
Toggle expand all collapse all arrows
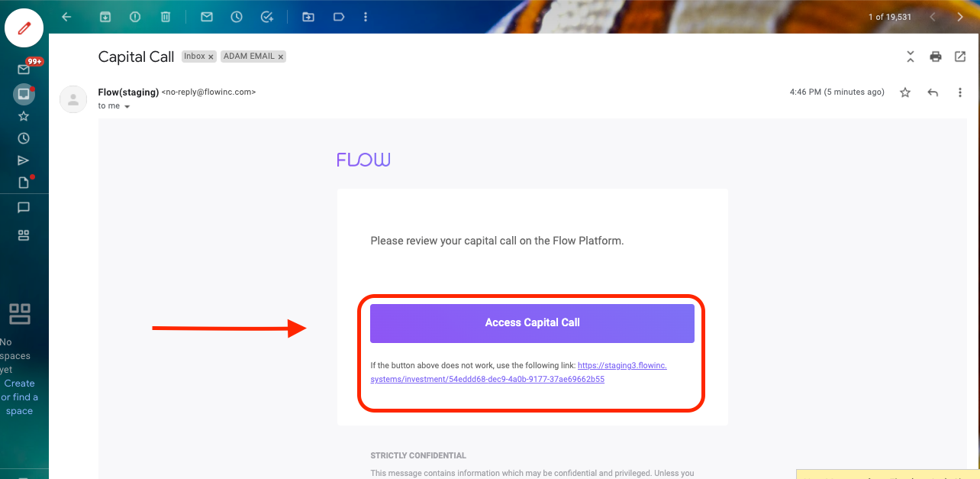tap(910, 57)
